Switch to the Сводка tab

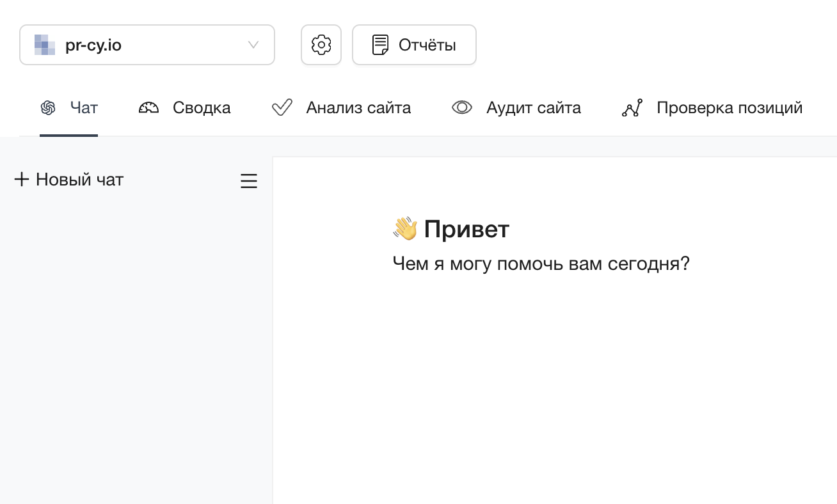pos(202,107)
